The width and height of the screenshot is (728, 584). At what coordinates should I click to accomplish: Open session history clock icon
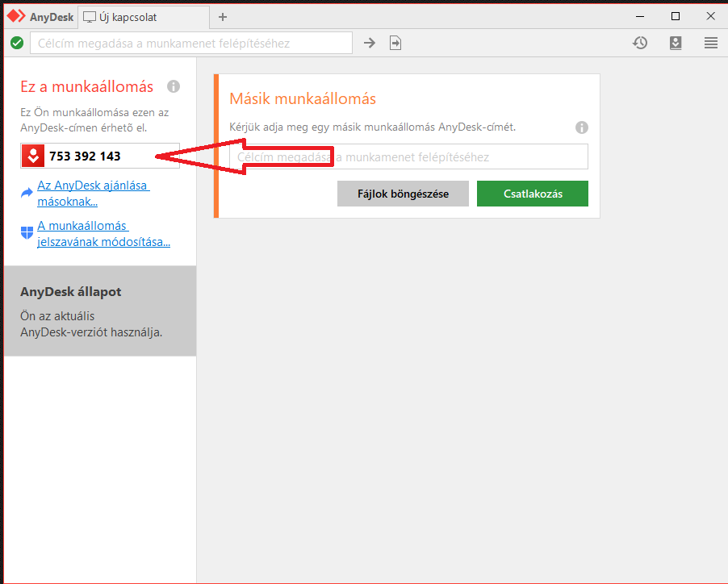640,43
